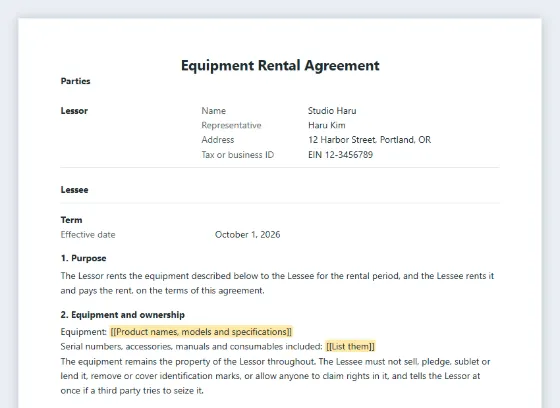The width and height of the screenshot is (560, 408).
Task: Select the 'October 1, 2026' date
Action: point(248,235)
